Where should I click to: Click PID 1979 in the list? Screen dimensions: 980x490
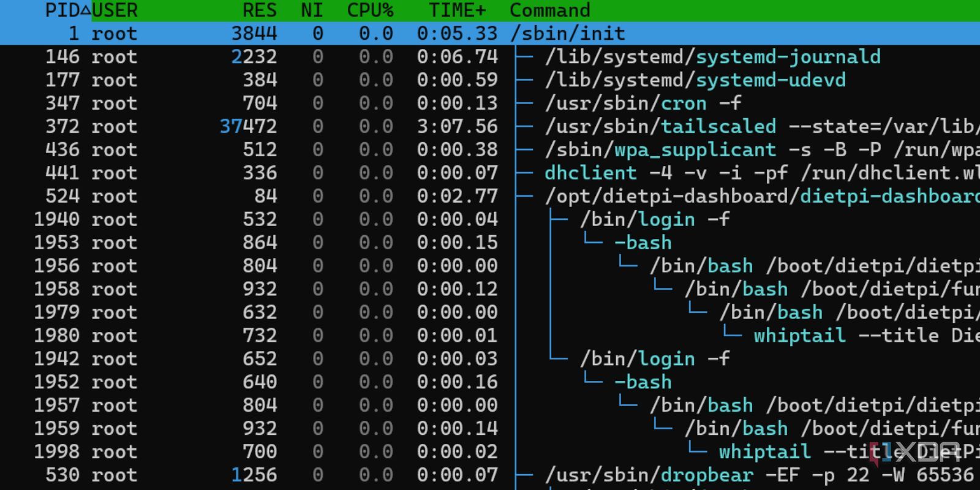point(56,312)
